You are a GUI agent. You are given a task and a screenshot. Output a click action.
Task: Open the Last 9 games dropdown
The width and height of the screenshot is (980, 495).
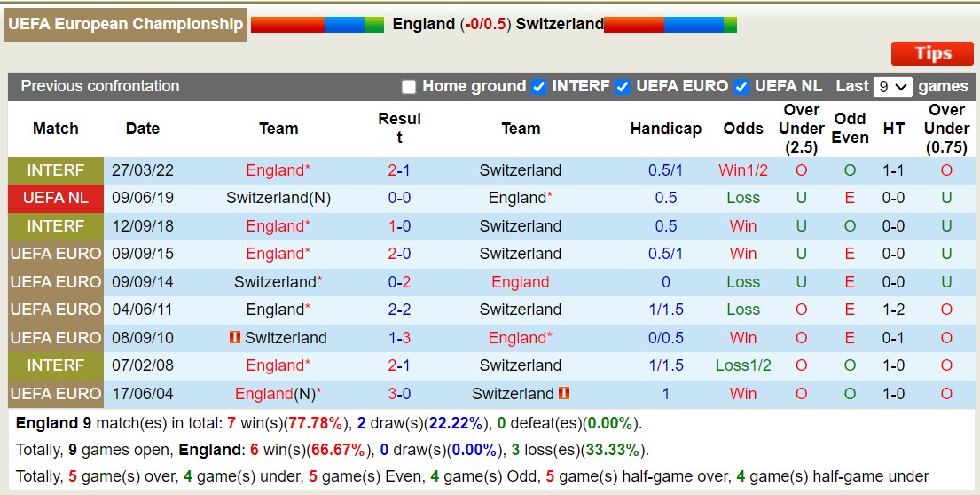click(x=892, y=87)
